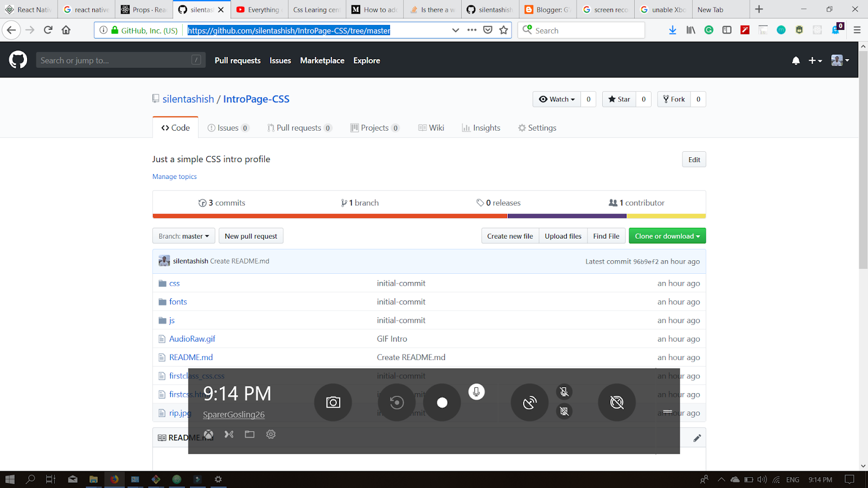Toggle the muted mic indicator on Game Bar

[564, 392]
